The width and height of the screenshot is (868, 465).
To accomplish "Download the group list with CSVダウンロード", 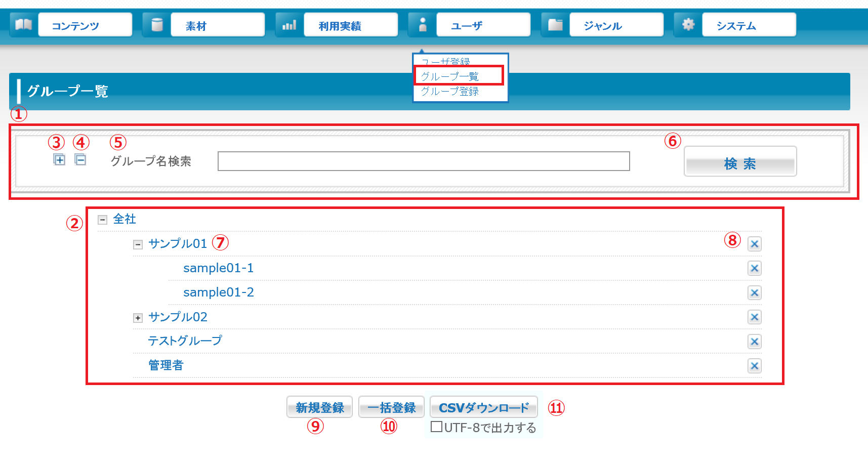I will point(483,407).
